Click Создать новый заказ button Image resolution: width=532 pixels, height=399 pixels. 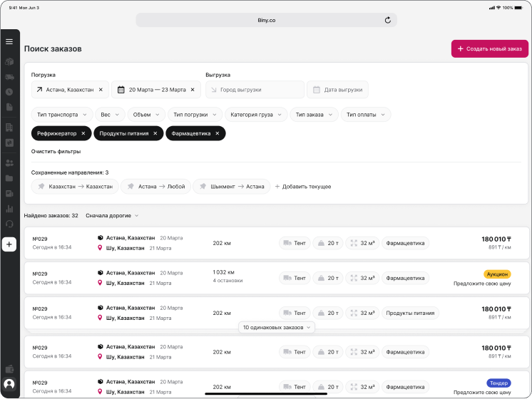pos(489,48)
